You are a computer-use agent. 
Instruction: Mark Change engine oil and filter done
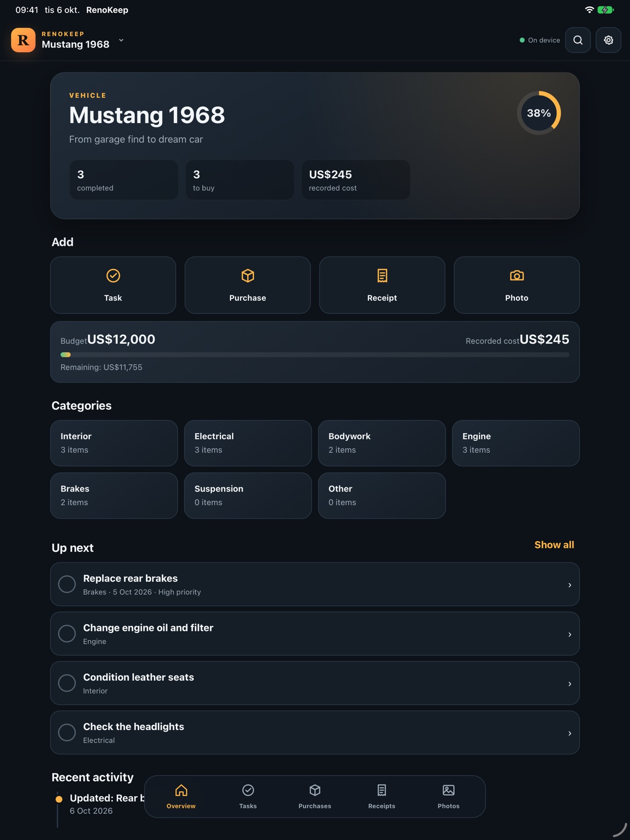(67, 633)
